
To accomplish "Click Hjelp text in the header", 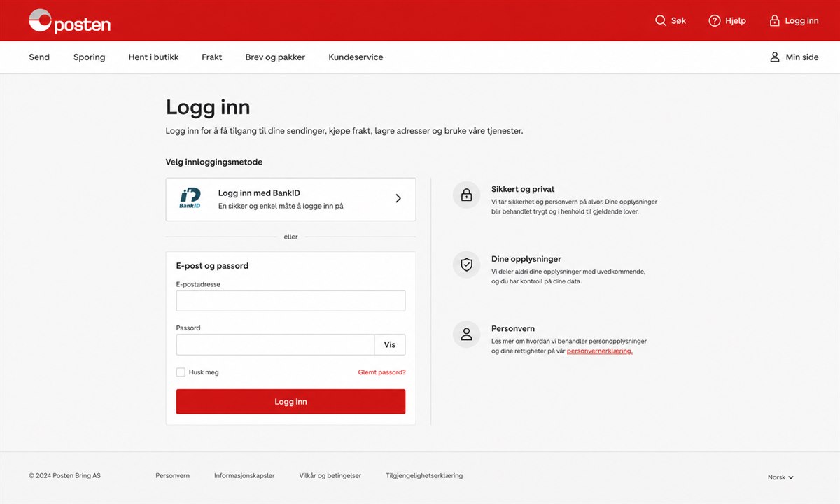I will point(735,21).
